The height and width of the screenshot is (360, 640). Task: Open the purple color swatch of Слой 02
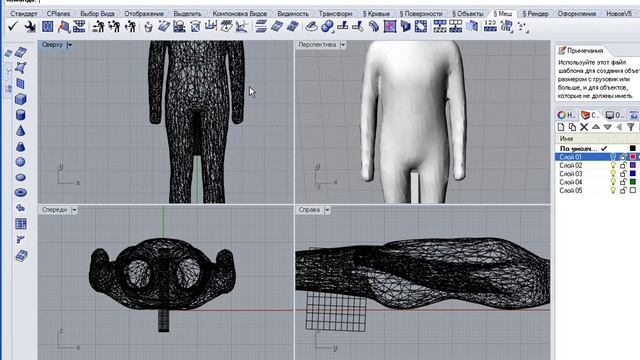(x=633, y=165)
